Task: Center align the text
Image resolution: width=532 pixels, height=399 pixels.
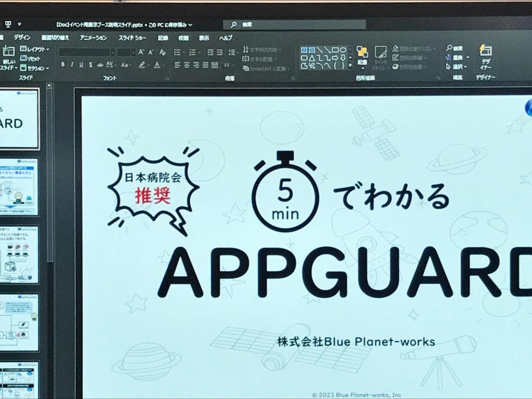Action: click(187, 65)
